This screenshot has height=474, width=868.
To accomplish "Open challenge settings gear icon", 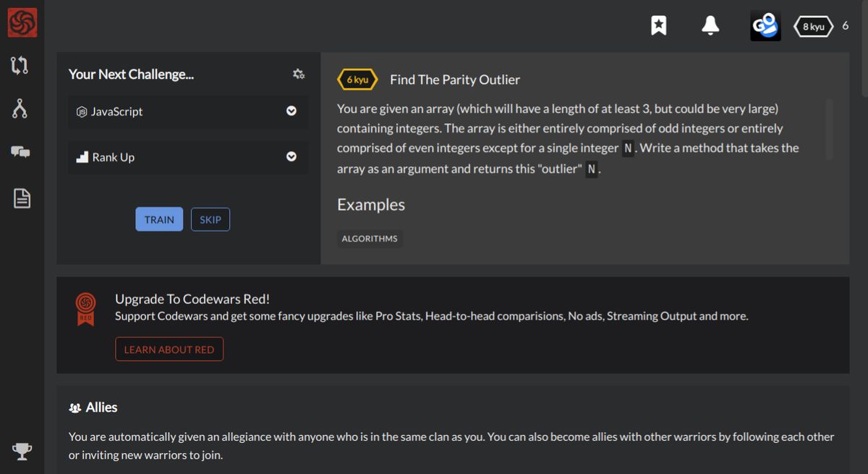I will [298, 74].
